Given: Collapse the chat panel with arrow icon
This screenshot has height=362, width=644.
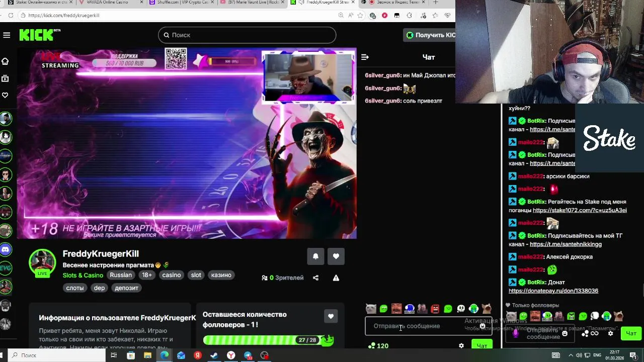Looking at the screenshot, I should 365,57.
